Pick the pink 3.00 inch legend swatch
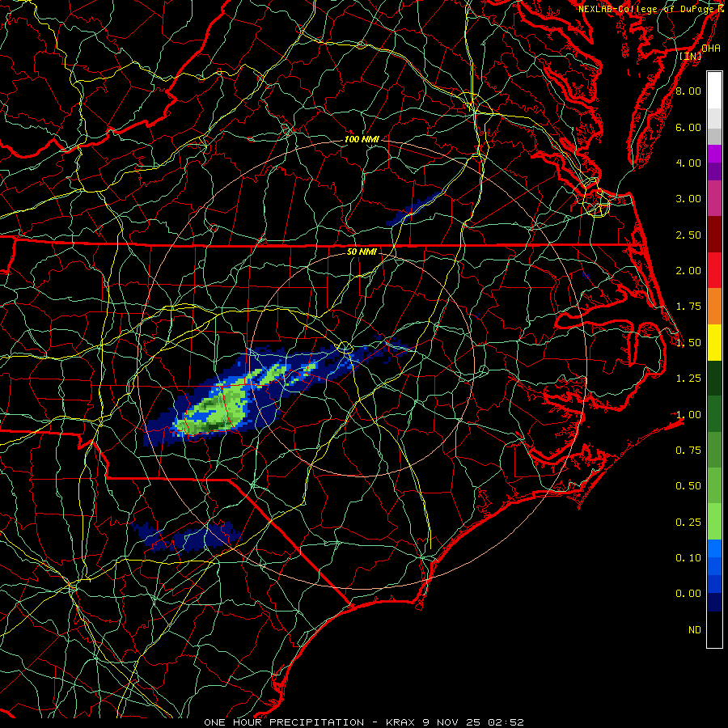728x728 pixels. pos(714,198)
